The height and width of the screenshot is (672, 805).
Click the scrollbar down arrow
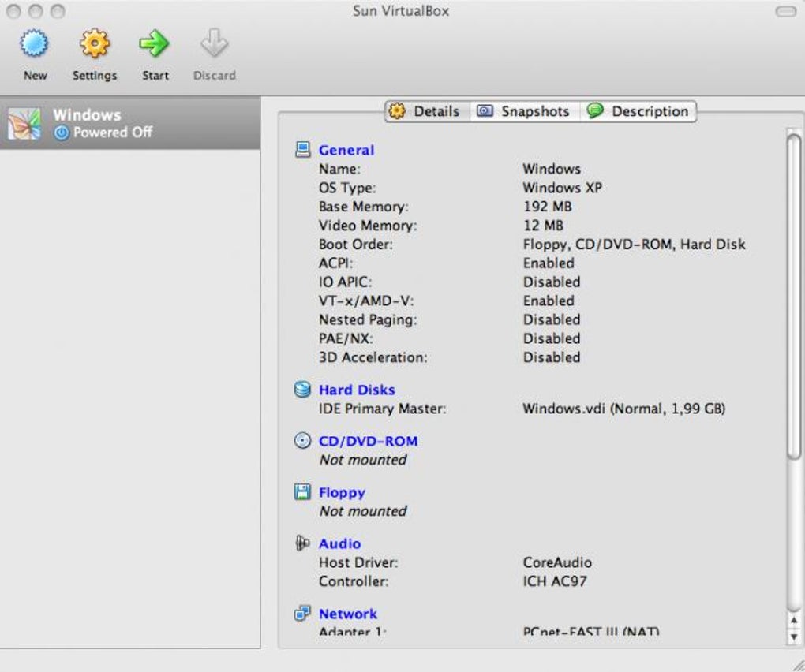coord(794,637)
